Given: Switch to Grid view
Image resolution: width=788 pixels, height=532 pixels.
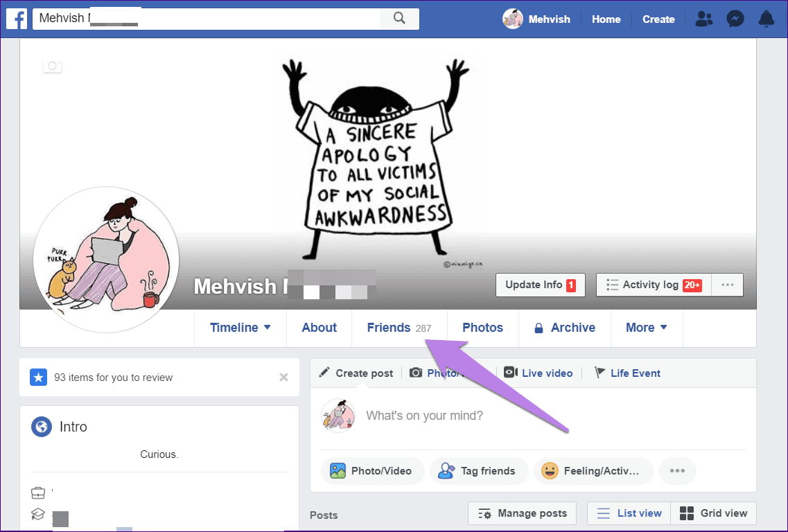Looking at the screenshot, I should [x=713, y=513].
